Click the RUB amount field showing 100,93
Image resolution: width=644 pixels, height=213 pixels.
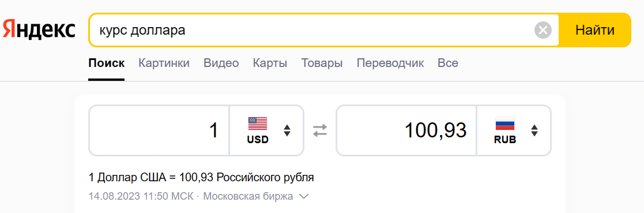point(406,131)
